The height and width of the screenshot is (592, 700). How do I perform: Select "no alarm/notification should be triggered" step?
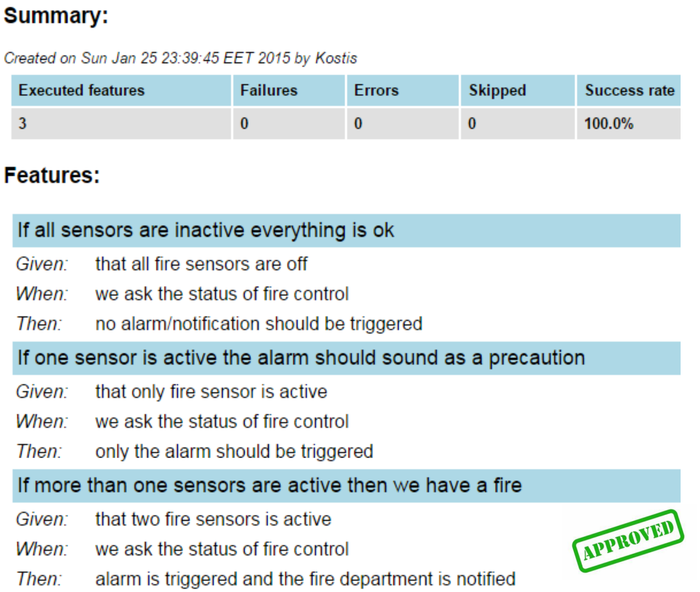tap(259, 324)
